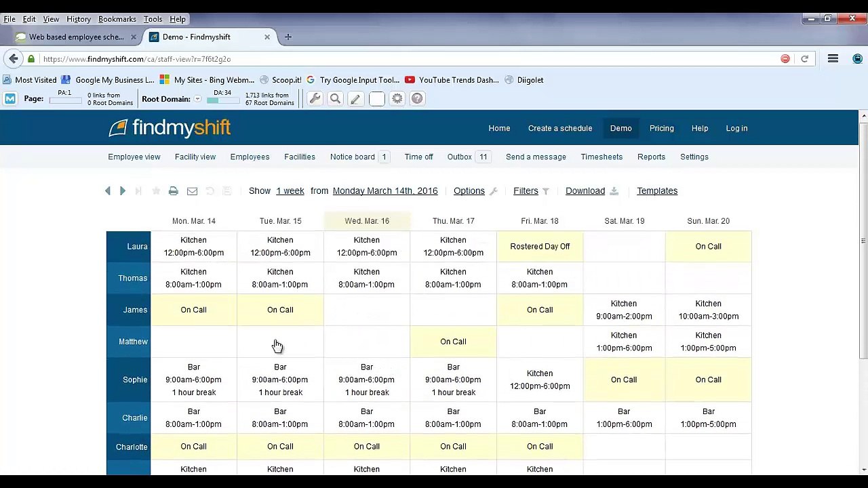Screen dimensions: 868x488
Task: Change the 1 week display range
Action: [290, 191]
